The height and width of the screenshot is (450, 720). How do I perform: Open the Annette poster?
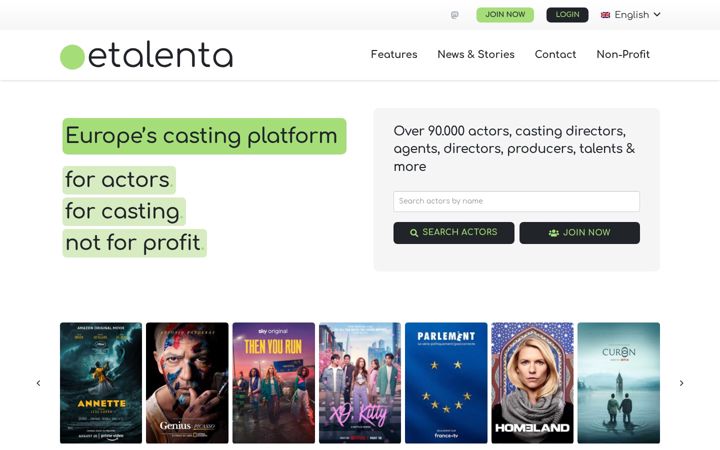point(101,383)
